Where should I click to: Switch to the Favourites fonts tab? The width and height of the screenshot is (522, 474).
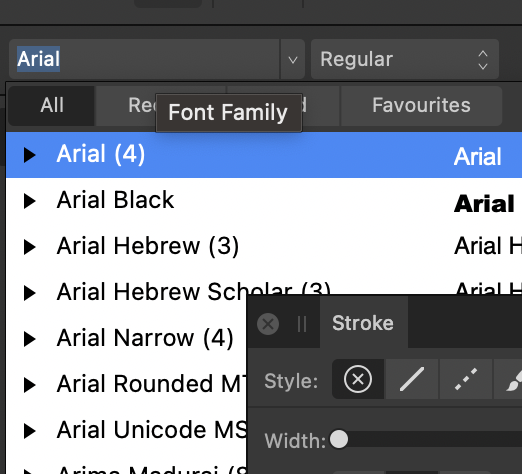pyautogui.click(x=421, y=105)
